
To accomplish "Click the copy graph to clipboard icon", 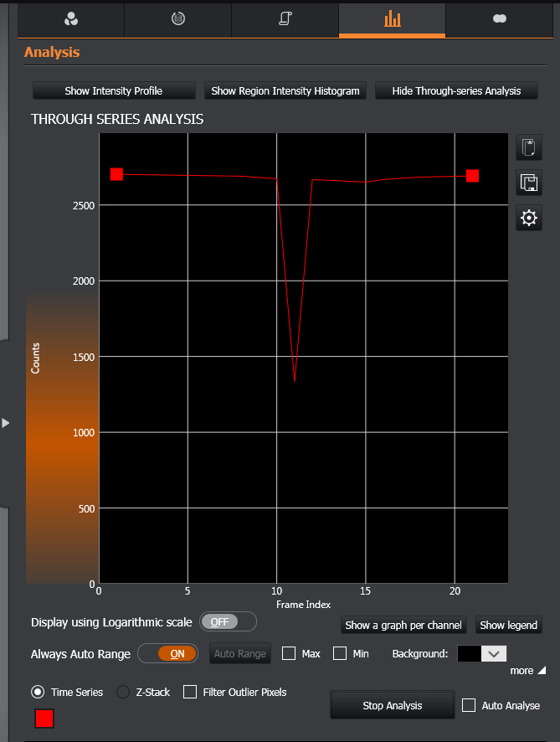I will tap(528, 148).
